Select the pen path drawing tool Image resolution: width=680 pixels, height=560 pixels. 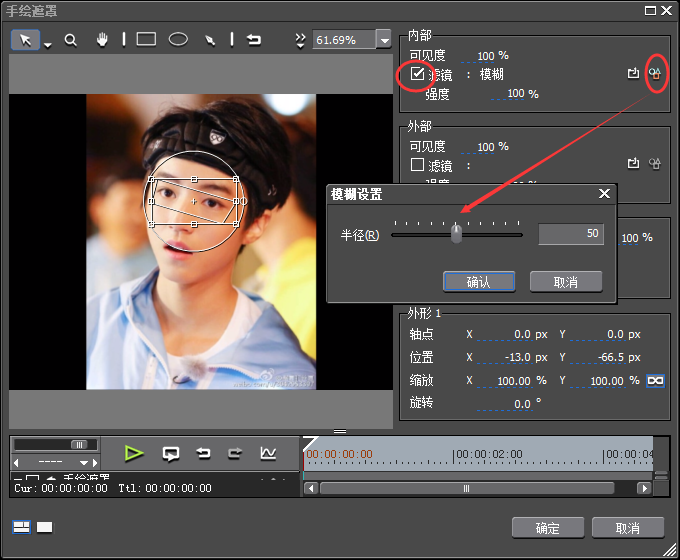[x=210, y=40]
